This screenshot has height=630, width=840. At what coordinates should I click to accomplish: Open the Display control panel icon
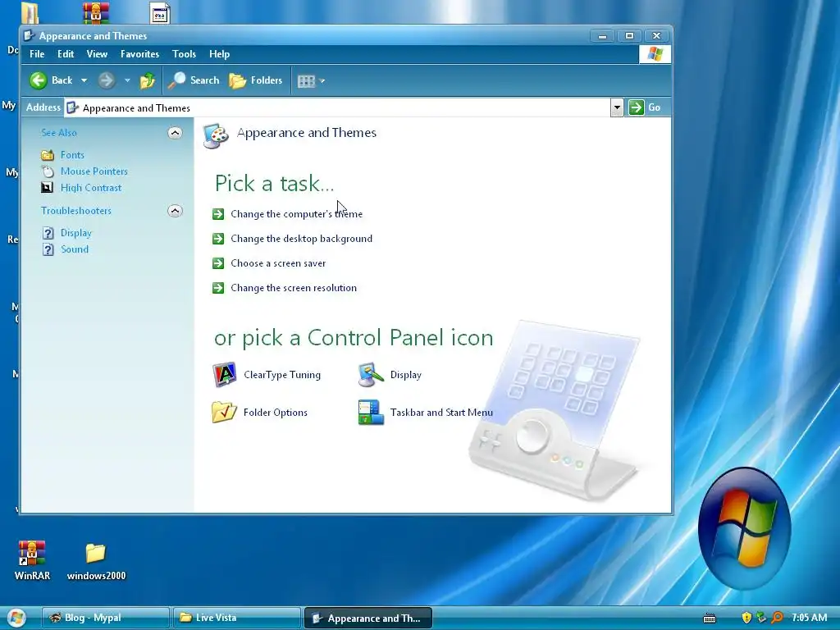[371, 375]
